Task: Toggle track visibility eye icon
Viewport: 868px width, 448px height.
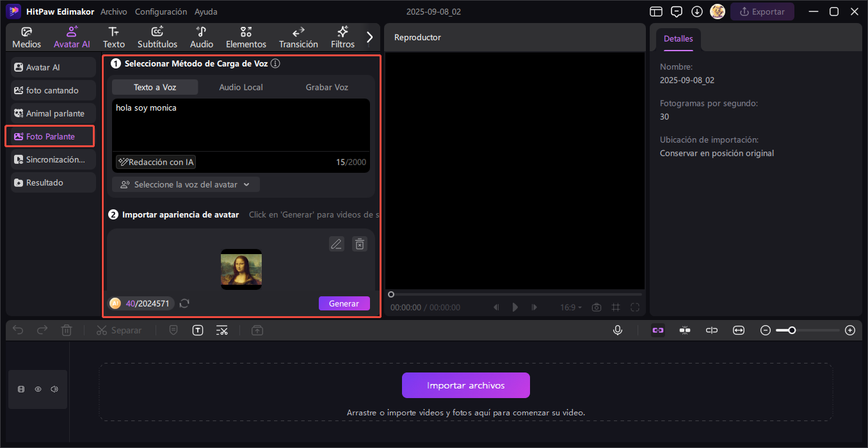Action: point(38,389)
